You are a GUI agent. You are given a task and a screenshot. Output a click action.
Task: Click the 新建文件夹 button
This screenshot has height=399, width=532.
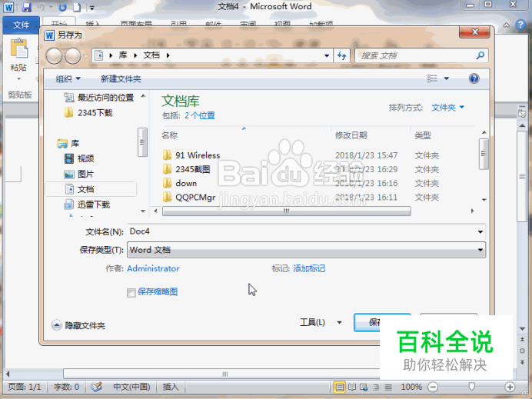point(121,79)
